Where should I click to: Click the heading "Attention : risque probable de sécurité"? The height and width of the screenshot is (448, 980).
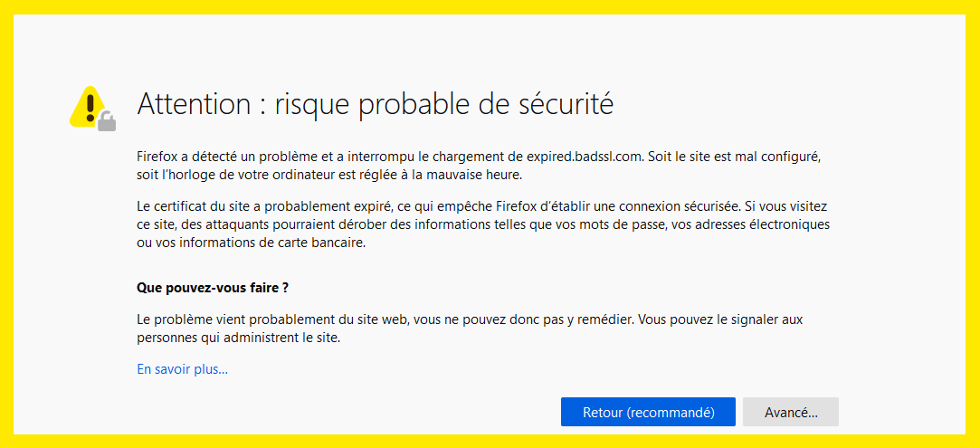[x=375, y=104]
